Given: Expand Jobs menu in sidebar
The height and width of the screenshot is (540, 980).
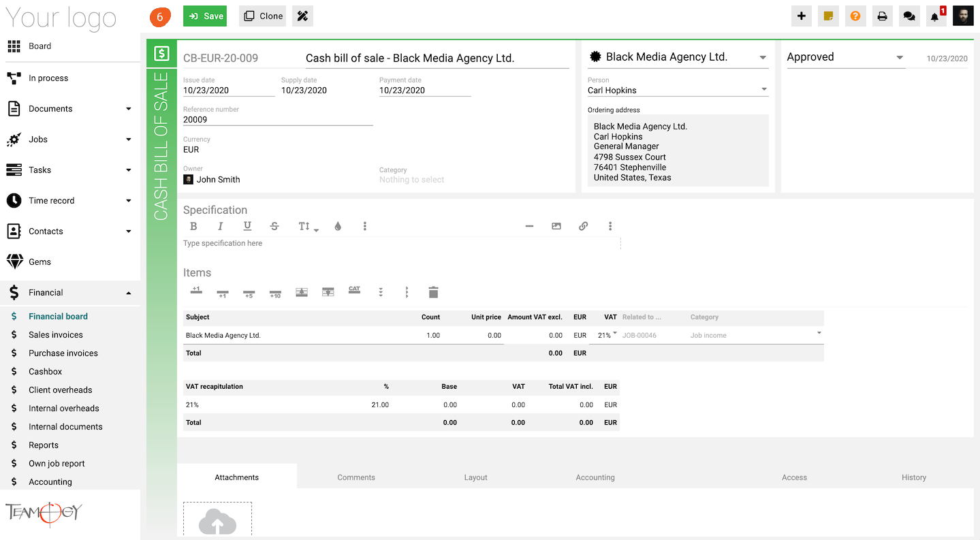Looking at the screenshot, I should (x=129, y=140).
